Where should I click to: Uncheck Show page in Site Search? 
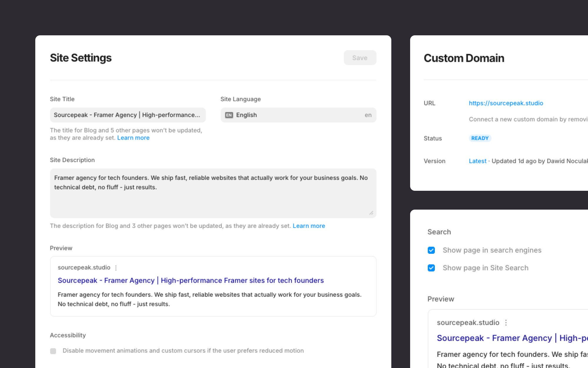click(x=431, y=268)
